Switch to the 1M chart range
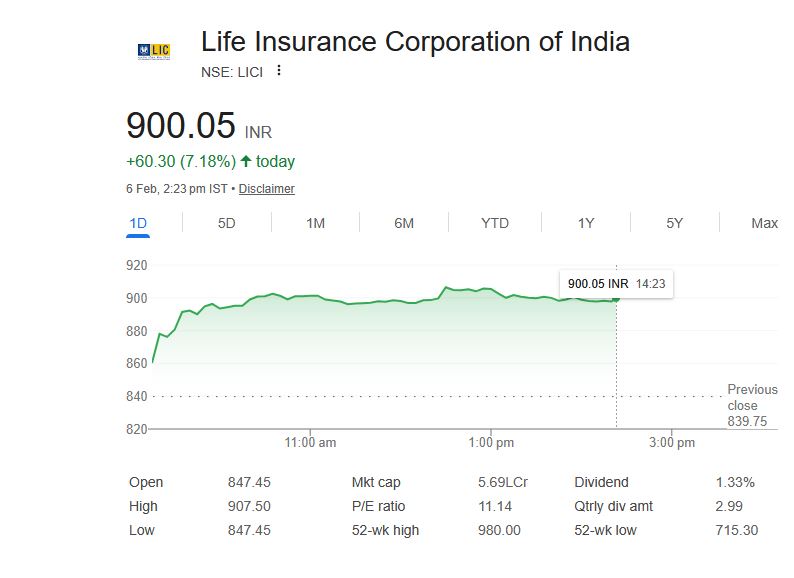This screenshot has height=578, width=794. tap(315, 223)
